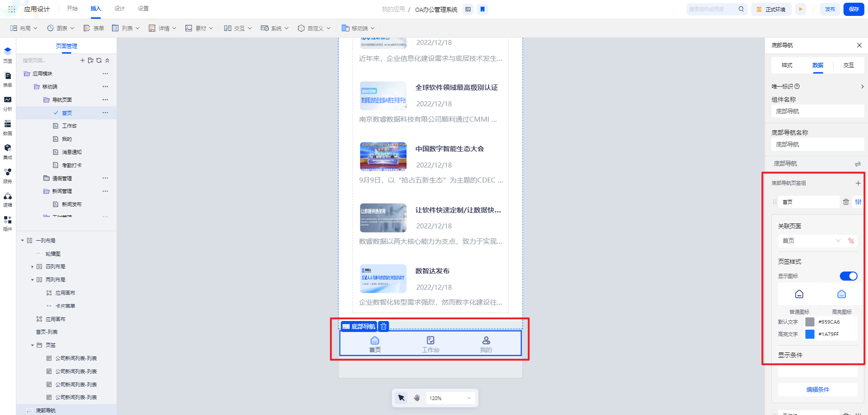
Task: Click the swap icon beside 底部导航
Action: 858,164
